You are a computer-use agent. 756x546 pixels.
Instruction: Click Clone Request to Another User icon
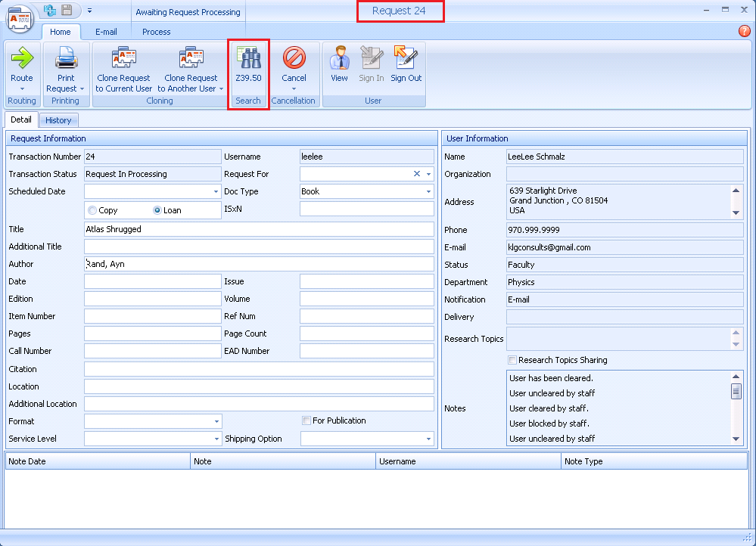click(191, 58)
